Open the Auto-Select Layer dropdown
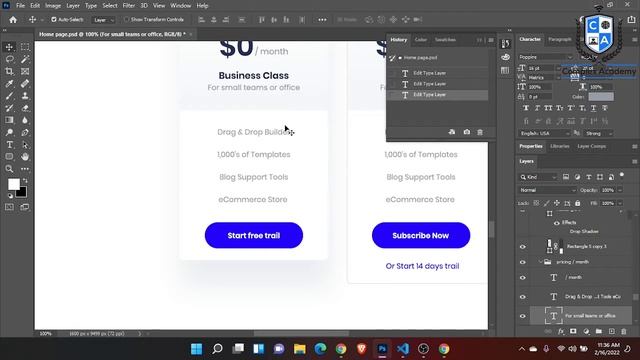 pyautogui.click(x=104, y=20)
